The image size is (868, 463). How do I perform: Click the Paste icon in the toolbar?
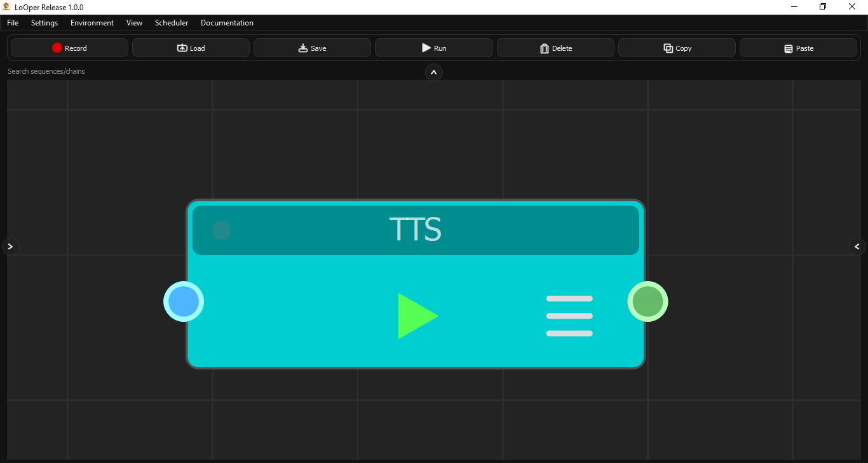click(x=789, y=48)
